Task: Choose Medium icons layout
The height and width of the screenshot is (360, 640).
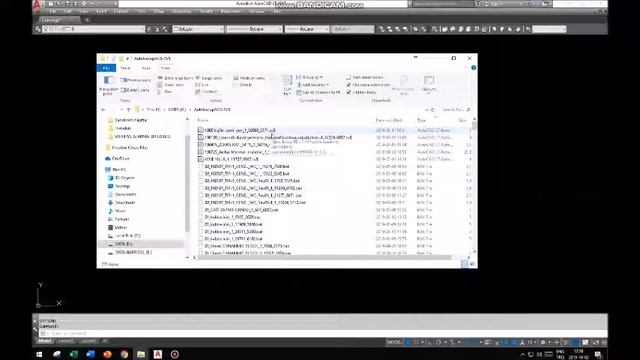Action: coord(249,78)
